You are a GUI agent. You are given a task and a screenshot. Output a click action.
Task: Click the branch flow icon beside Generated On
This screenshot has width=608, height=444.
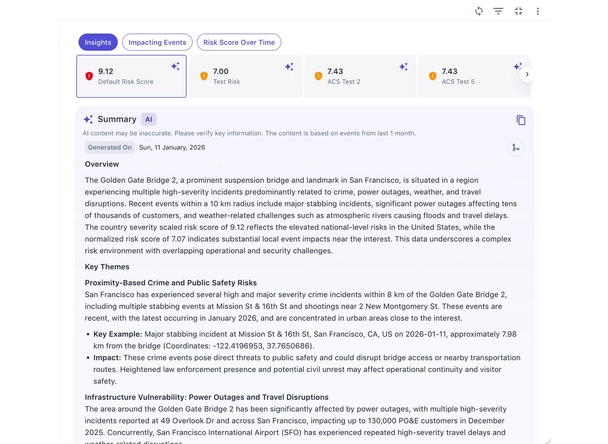(x=516, y=148)
